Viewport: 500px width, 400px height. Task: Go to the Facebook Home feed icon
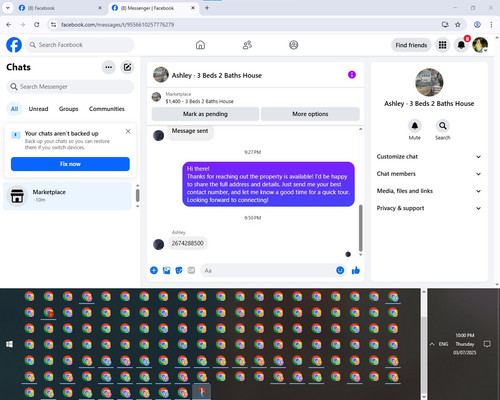tap(200, 45)
